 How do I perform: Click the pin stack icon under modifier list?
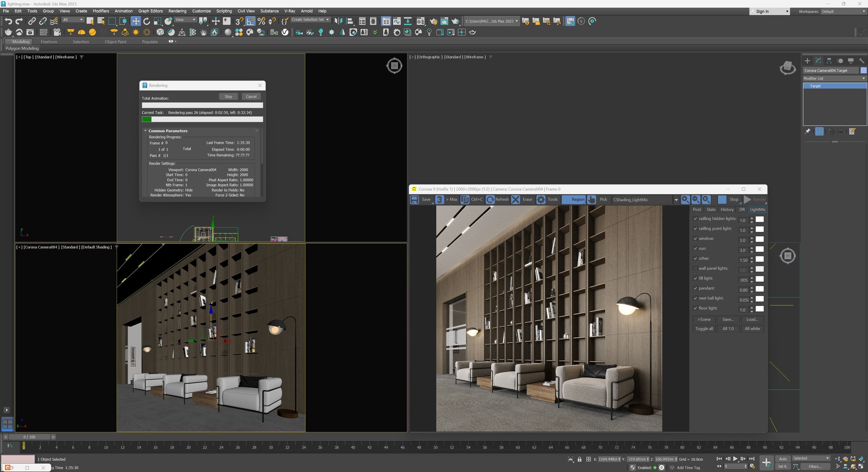pyautogui.click(x=807, y=132)
